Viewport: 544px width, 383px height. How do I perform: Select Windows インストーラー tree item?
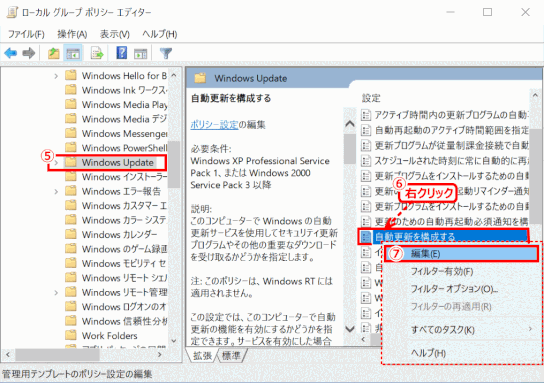pos(124,177)
